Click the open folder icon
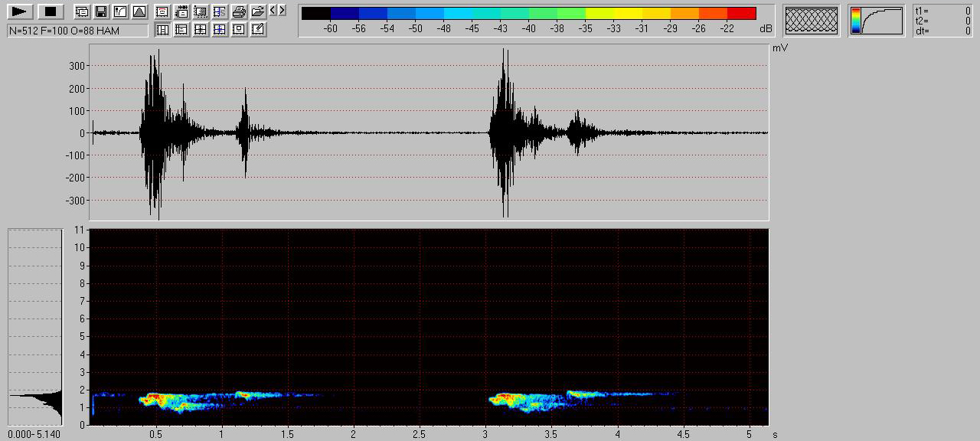This screenshot has width=980, height=441. coord(258,11)
